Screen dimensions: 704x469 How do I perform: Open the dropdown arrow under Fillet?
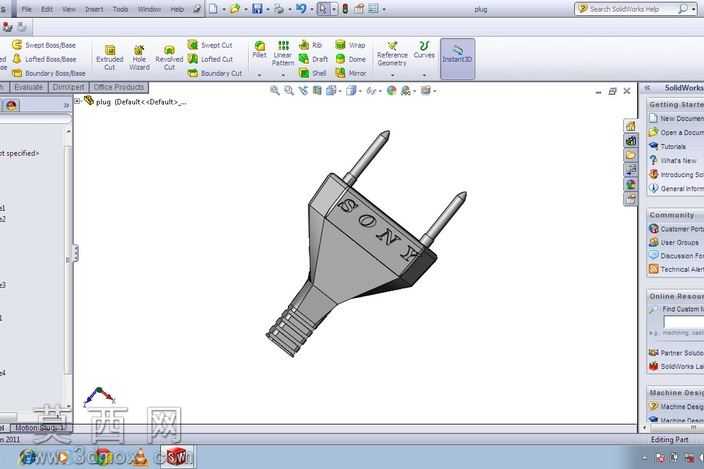[x=260, y=75]
